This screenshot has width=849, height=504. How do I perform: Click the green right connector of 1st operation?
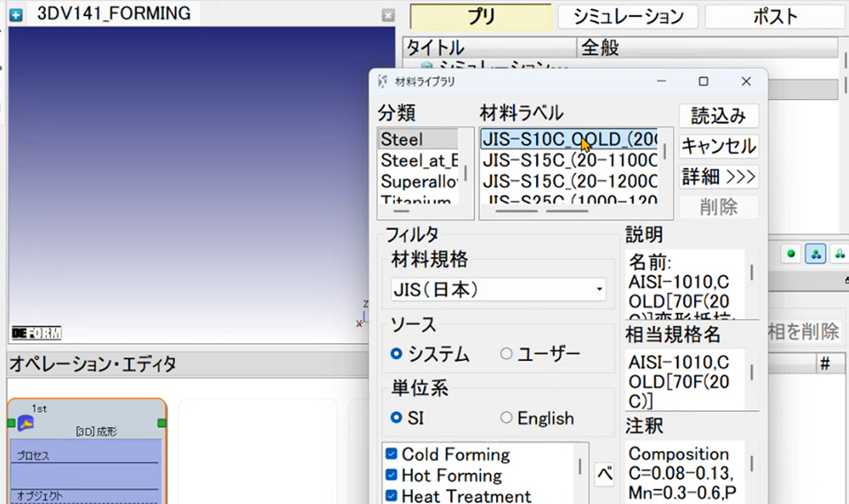(161, 423)
